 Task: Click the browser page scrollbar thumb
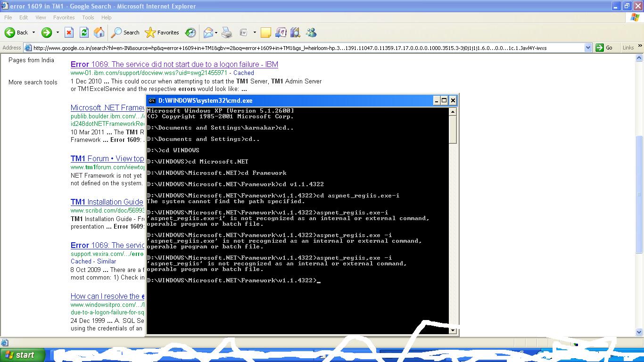pyautogui.click(x=640, y=195)
